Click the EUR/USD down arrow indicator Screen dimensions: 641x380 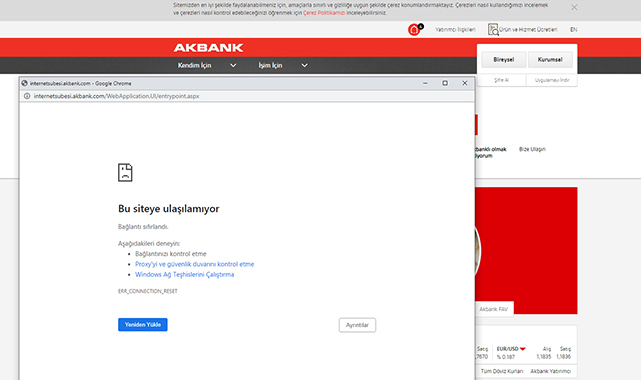[522, 349]
